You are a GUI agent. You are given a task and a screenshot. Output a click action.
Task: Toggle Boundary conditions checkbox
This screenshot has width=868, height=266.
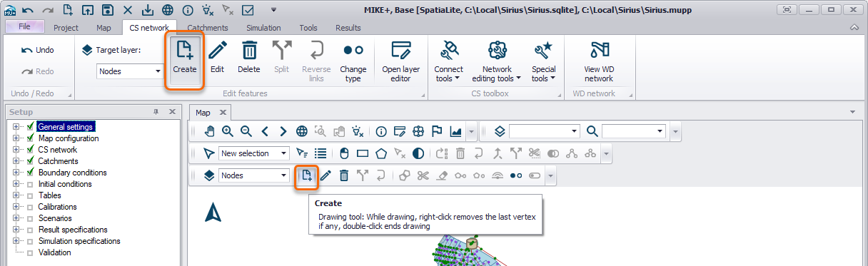pos(30,173)
